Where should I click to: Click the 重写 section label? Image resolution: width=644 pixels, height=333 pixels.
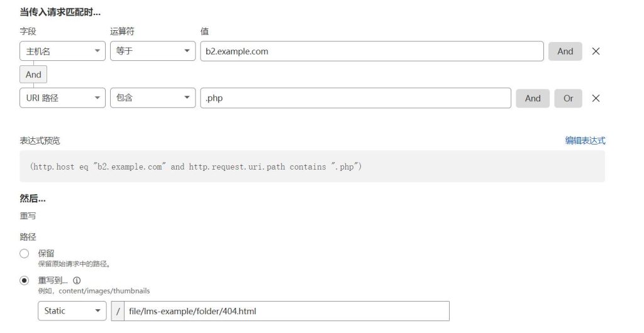pyautogui.click(x=28, y=216)
